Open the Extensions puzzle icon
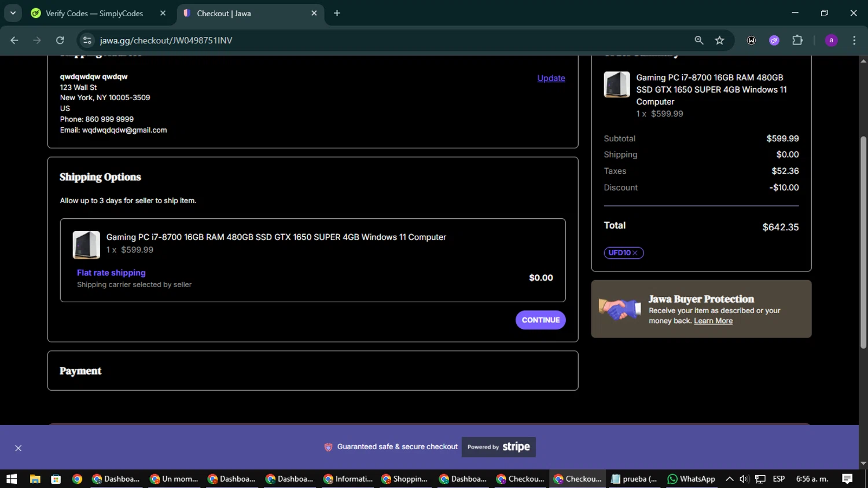This screenshot has height=488, width=868. point(797,41)
